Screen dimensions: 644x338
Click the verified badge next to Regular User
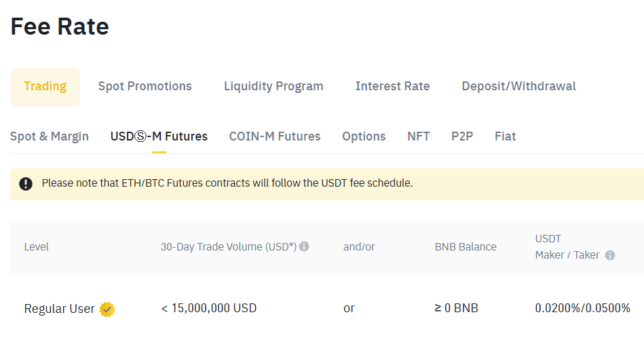click(107, 309)
